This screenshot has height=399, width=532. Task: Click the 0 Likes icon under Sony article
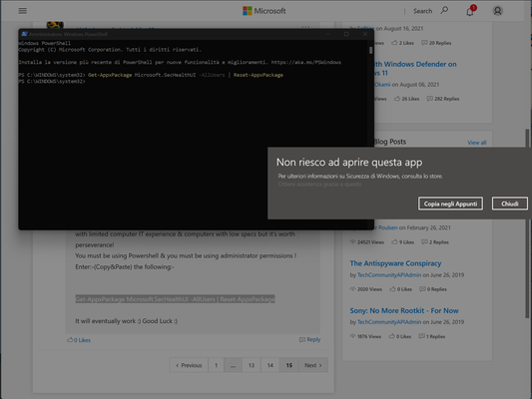pos(392,336)
